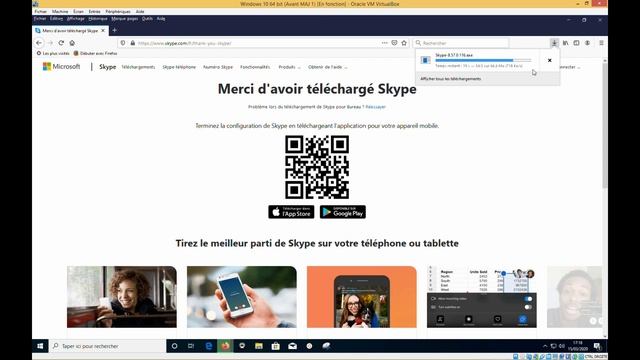
Task: Open the orange background phone thumbnail
Action: point(362,297)
